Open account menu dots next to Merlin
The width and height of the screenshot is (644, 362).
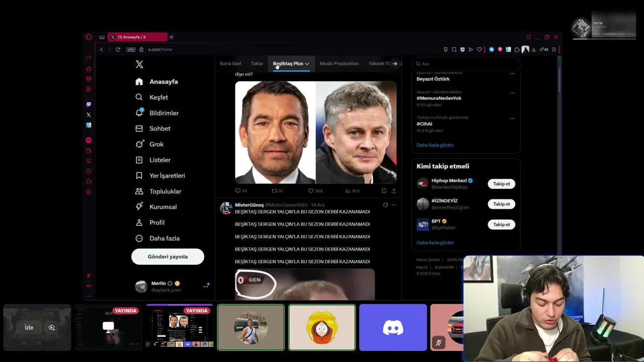pyautogui.click(x=206, y=286)
